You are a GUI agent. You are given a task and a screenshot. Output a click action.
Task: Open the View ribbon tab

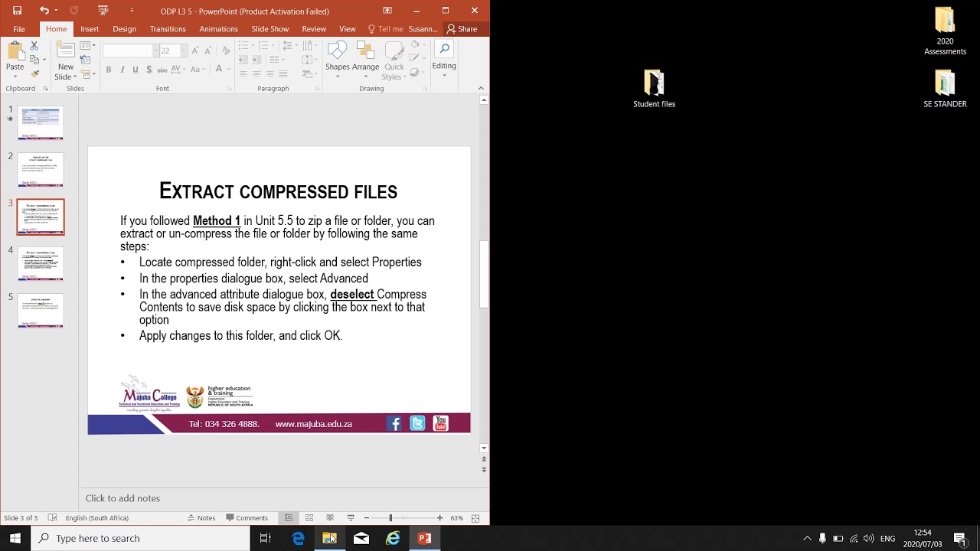click(x=348, y=29)
